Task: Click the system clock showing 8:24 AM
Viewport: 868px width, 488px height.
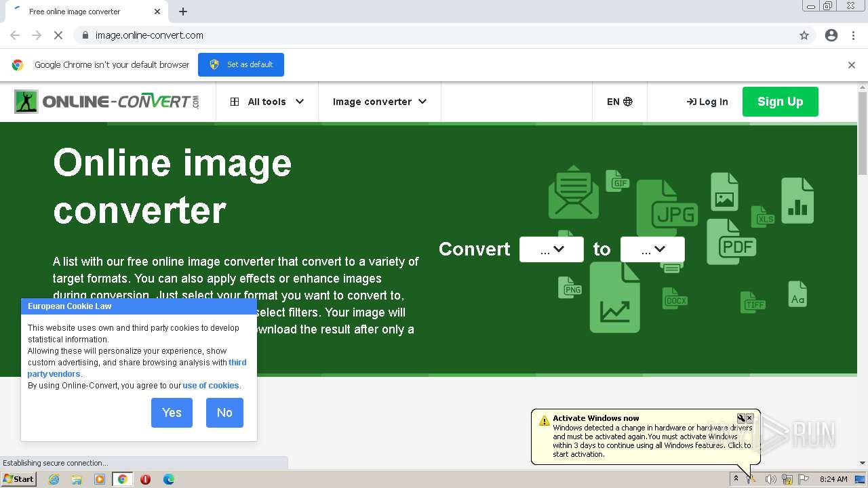Action: [833, 479]
